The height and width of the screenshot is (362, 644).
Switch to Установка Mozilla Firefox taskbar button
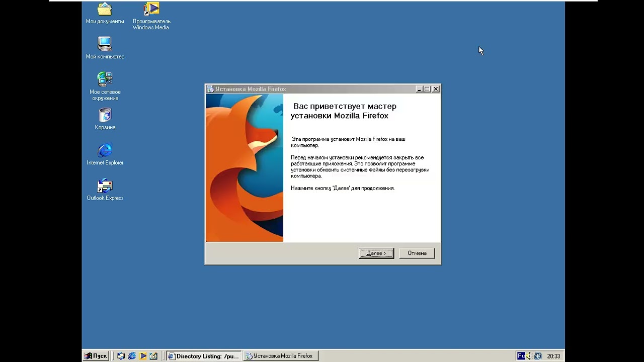click(281, 356)
